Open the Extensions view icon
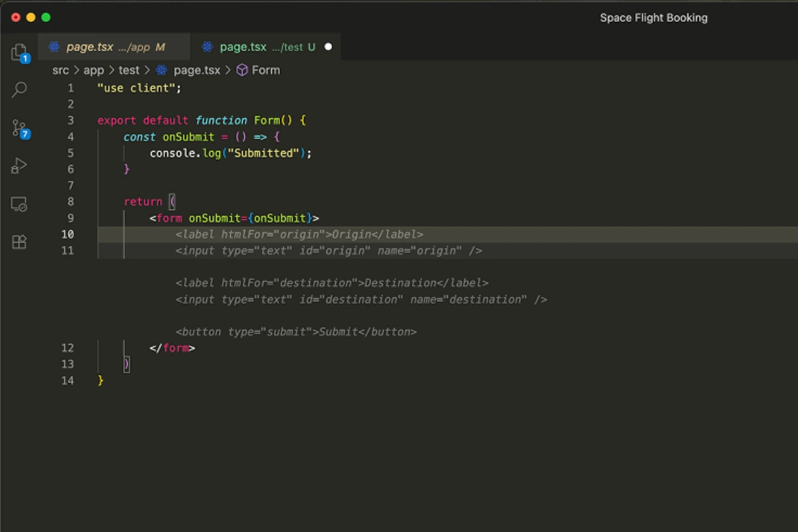 19,242
